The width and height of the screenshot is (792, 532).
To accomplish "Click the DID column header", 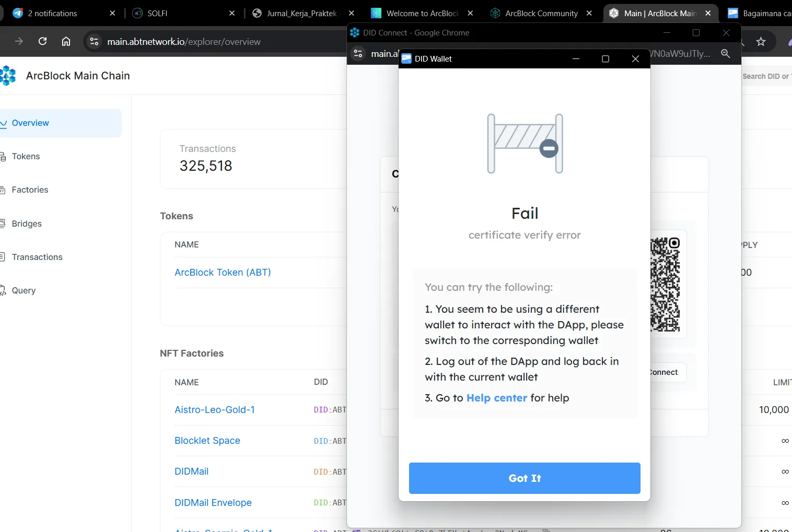I will tap(321, 382).
